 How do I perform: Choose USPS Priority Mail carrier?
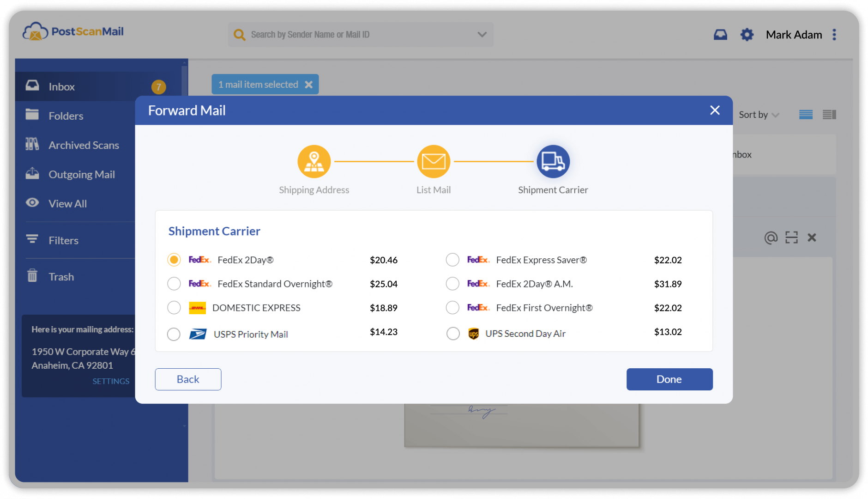coord(174,334)
